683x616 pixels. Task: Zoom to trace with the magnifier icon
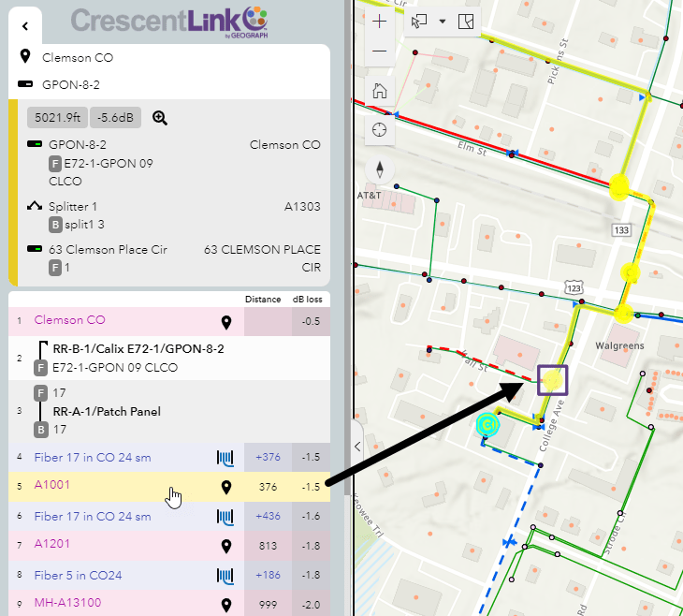[x=159, y=118]
